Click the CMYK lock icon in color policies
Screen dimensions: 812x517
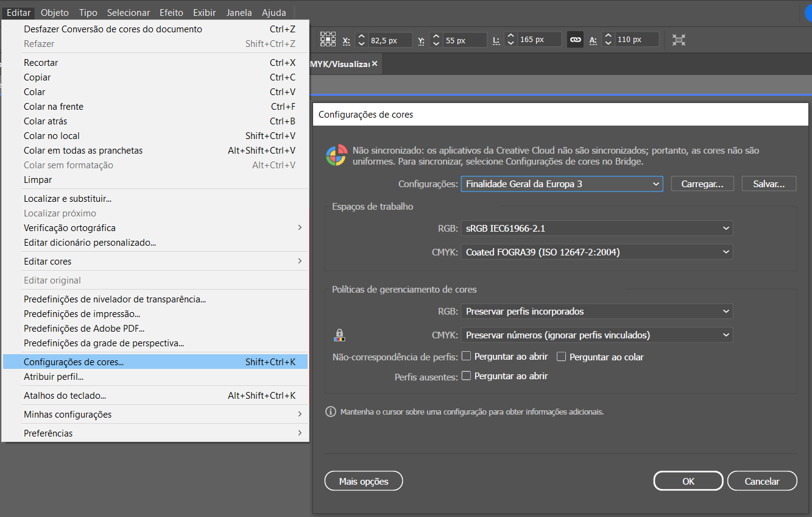[x=339, y=335]
